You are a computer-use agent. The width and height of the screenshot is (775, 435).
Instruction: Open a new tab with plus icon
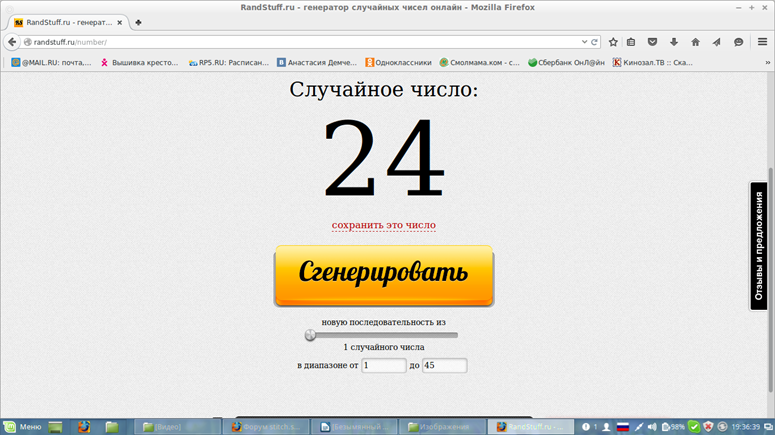[138, 23]
